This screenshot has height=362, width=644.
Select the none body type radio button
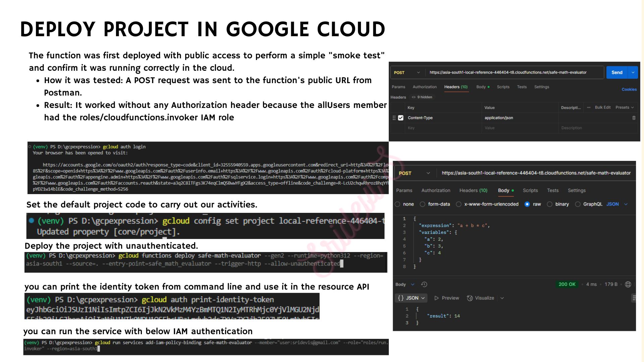[x=397, y=204]
